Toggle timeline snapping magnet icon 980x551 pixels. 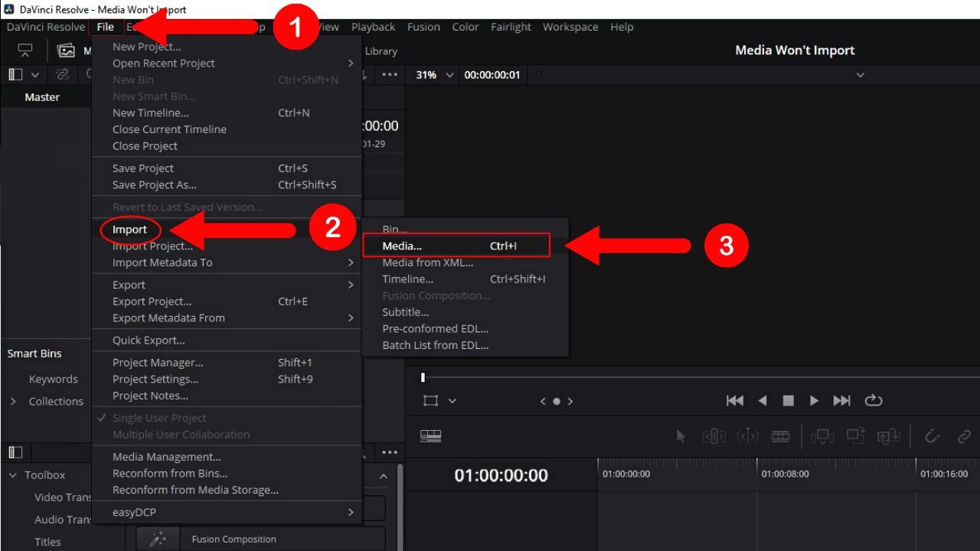coord(932,436)
